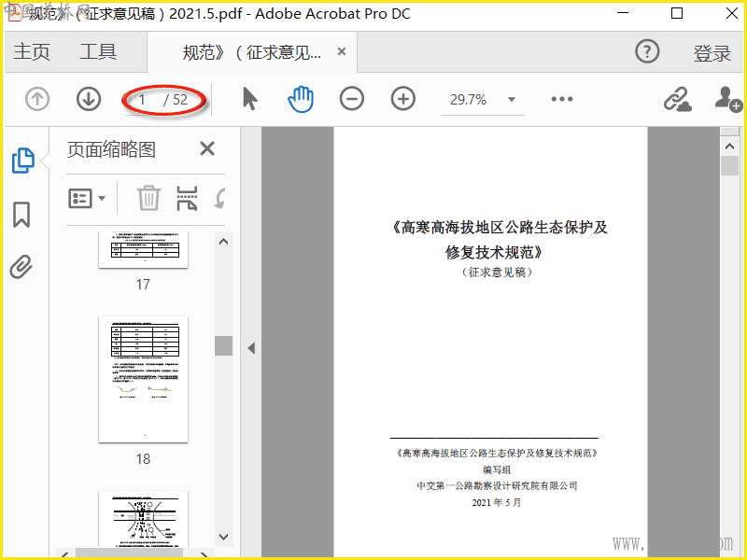This screenshot has height=560, width=747.
Task: Click the title 《高寒高海拔地区公路生态保护及
Action: [x=499, y=227]
